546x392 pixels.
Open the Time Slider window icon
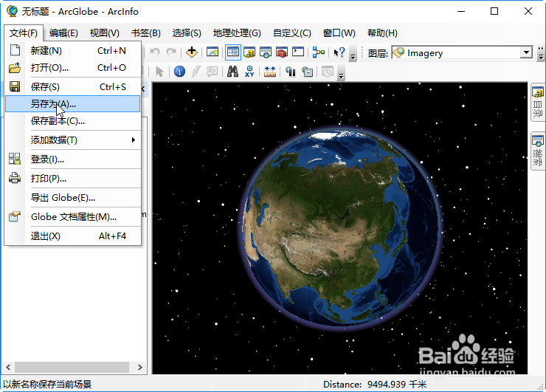click(x=328, y=72)
